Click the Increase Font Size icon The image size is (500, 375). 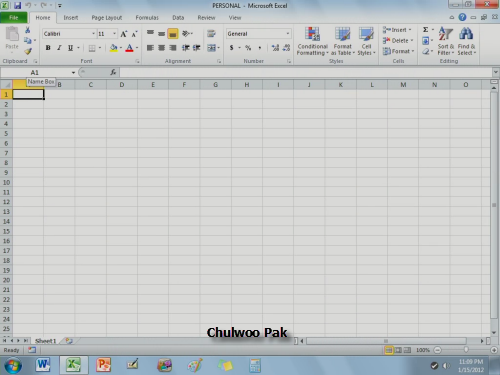(x=124, y=34)
